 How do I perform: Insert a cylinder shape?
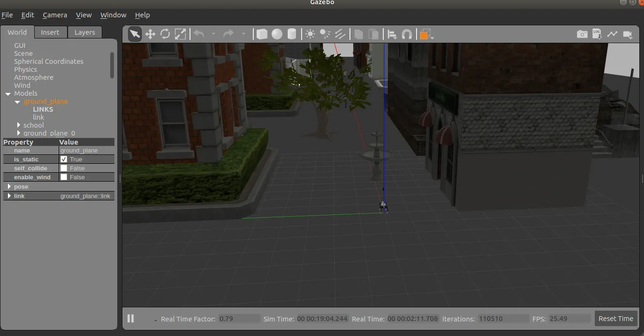(x=292, y=34)
